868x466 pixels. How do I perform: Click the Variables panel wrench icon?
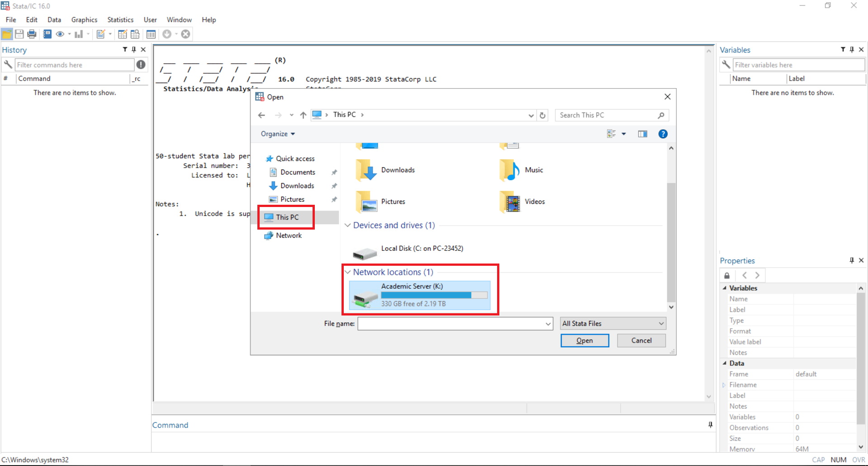coord(726,65)
